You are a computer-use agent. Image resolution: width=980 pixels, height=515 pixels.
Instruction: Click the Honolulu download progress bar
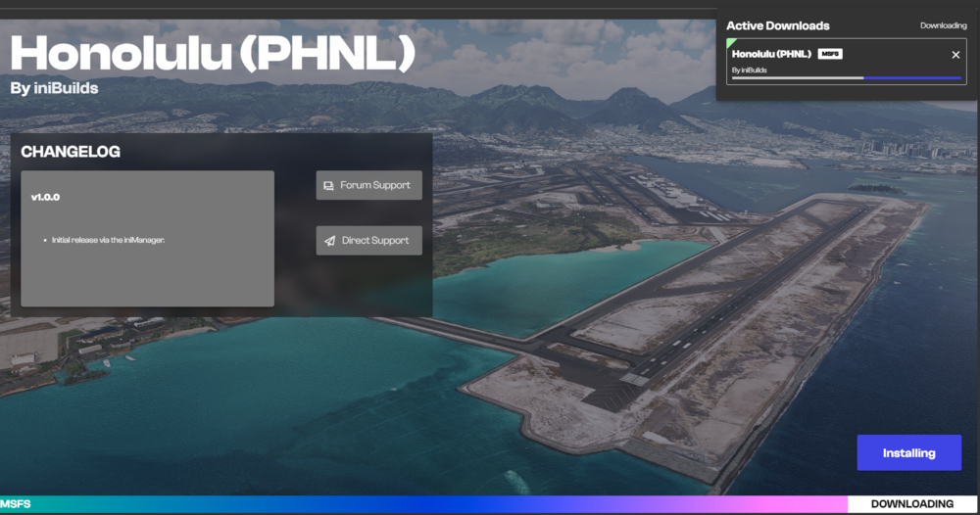(846, 78)
